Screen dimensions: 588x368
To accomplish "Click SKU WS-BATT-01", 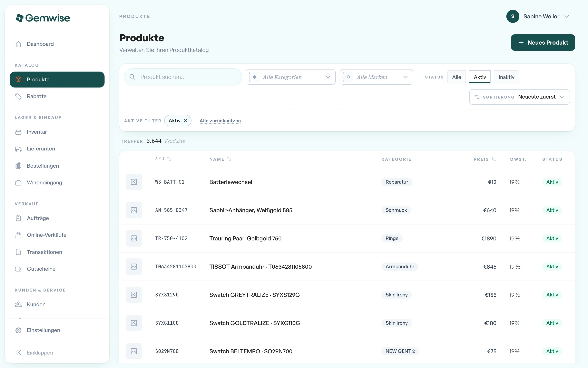I will [170, 182].
